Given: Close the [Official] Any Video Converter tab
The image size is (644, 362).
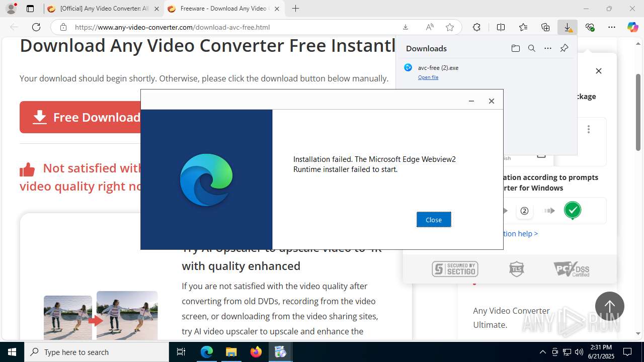Looking at the screenshot, I should pyautogui.click(x=156, y=9).
